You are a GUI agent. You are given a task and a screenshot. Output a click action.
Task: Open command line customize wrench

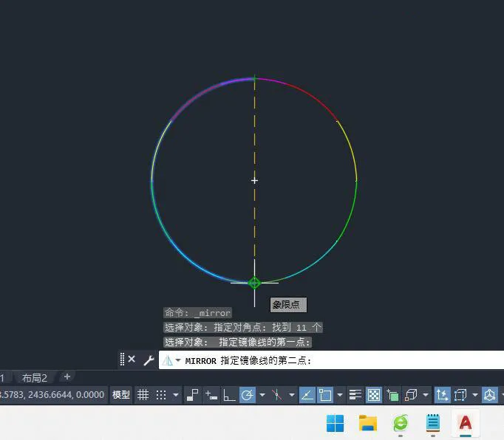pyautogui.click(x=149, y=360)
